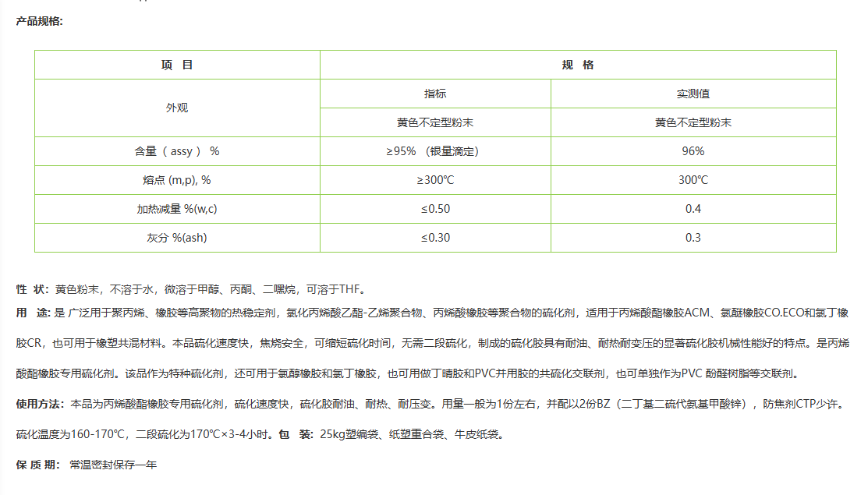Select the 项 目 table header

(177, 65)
